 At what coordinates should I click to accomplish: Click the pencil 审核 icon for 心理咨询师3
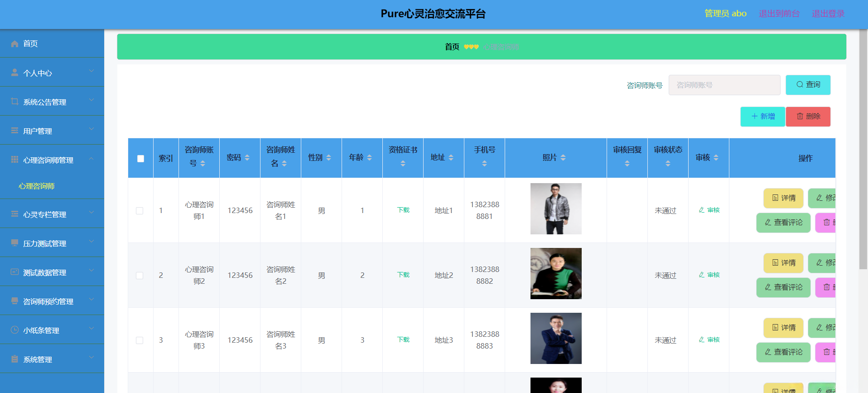click(702, 340)
